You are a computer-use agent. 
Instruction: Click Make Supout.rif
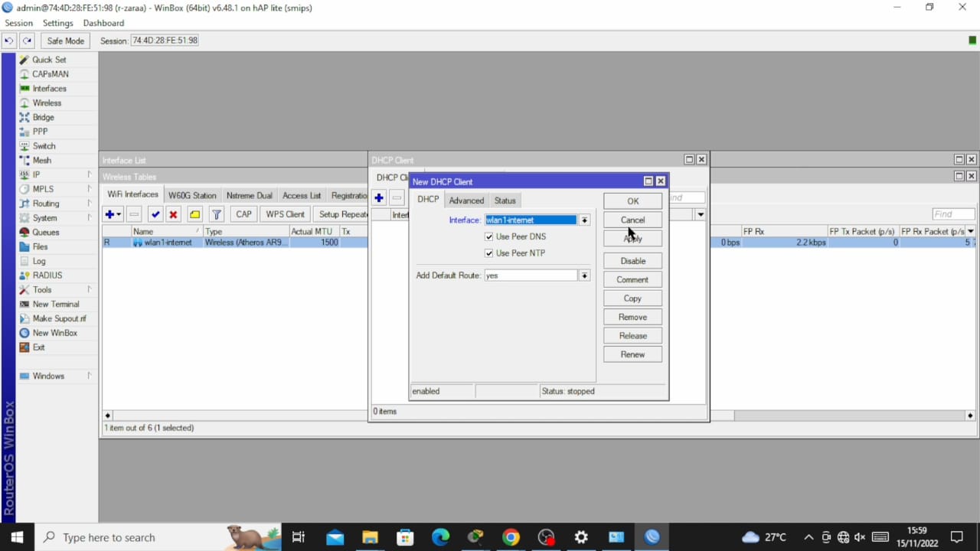coord(59,318)
